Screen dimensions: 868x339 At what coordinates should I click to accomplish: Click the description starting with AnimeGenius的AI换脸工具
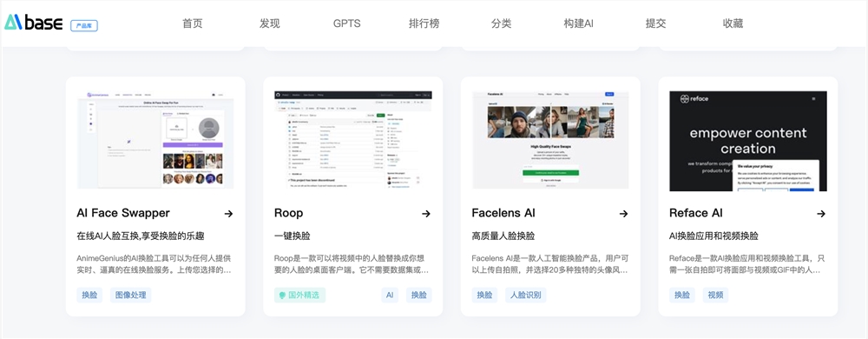154,264
